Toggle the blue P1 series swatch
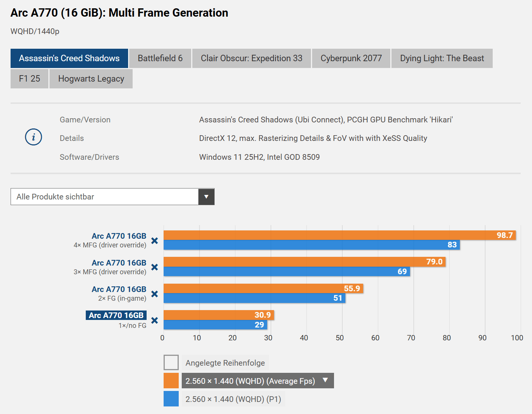 (x=171, y=399)
